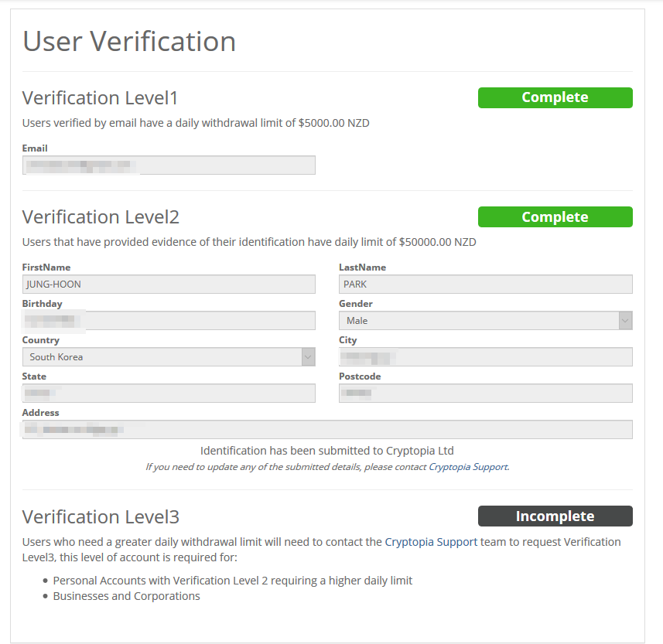Click the User Verification page heading

tap(129, 41)
